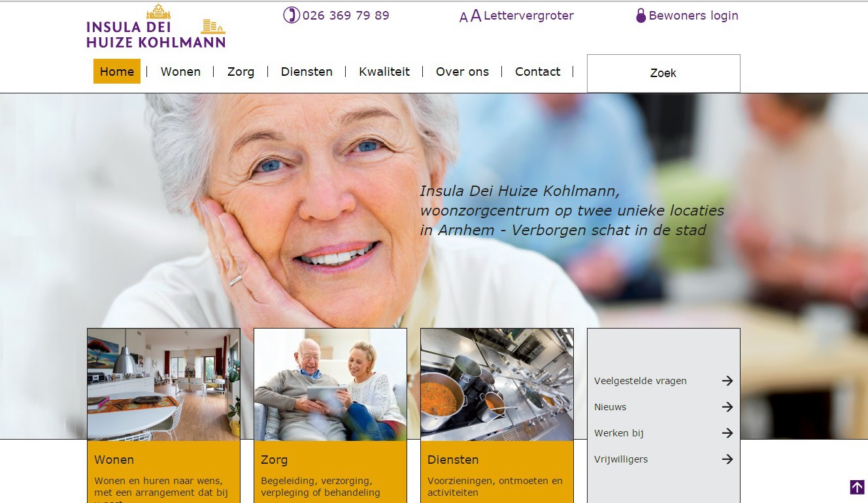Click the purple scroll-to-top arrow button
Image resolution: width=868 pixels, height=503 pixels.
click(x=857, y=487)
